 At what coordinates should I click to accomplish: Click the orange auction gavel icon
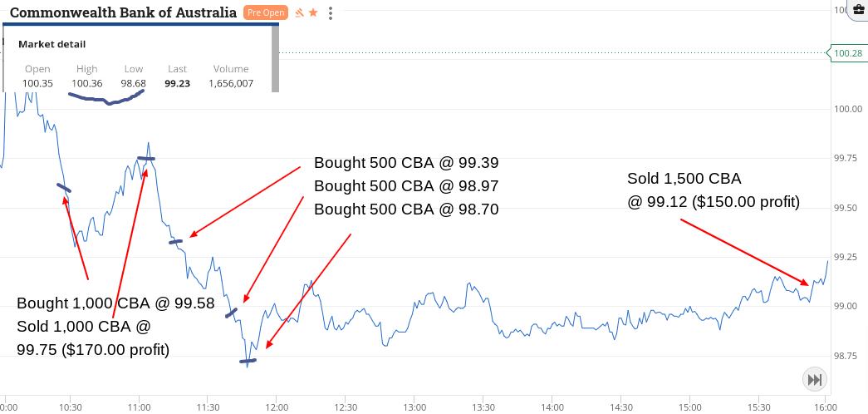coord(300,12)
